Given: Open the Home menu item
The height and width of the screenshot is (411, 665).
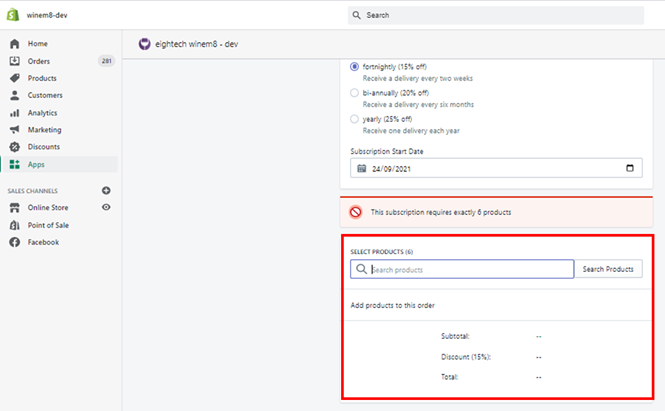Looking at the screenshot, I should [x=38, y=44].
